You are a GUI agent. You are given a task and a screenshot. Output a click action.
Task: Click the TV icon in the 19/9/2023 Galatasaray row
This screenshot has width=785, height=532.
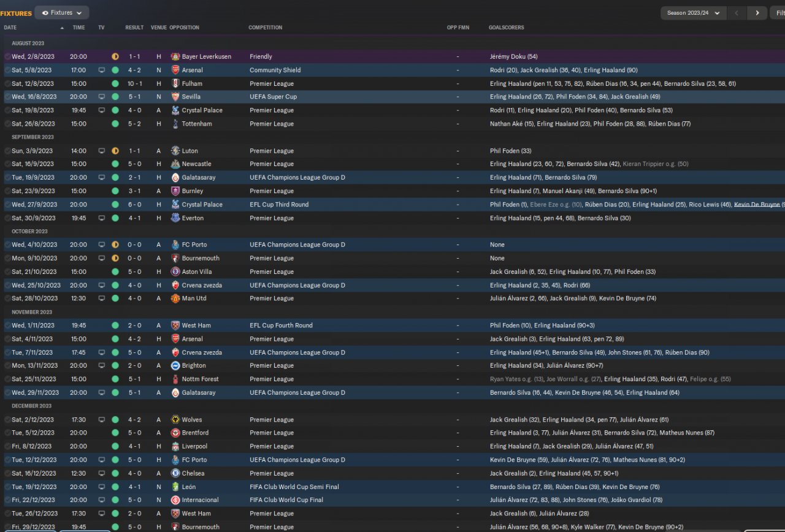(x=102, y=178)
